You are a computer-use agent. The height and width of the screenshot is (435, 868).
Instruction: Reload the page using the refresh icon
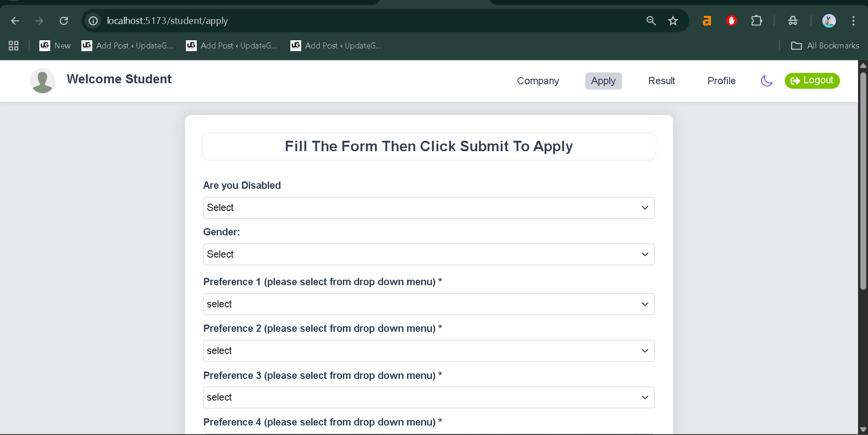(64, 21)
